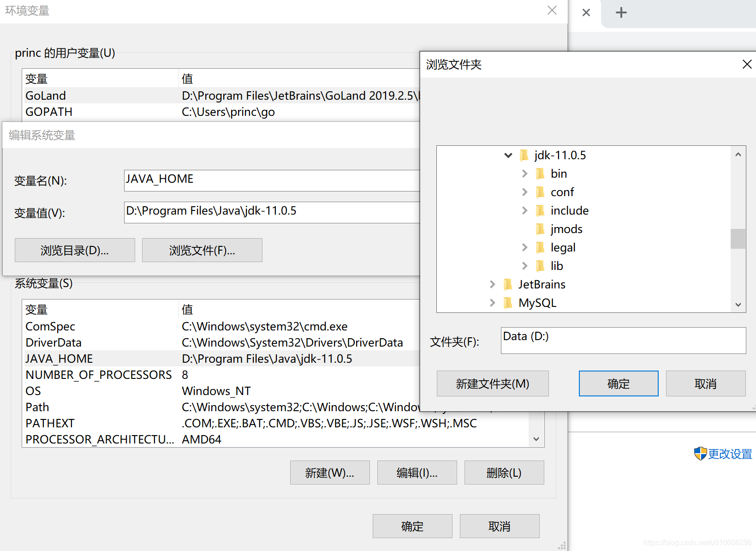Close the current browser tab
Viewport: 756px width, 551px height.
tap(586, 12)
